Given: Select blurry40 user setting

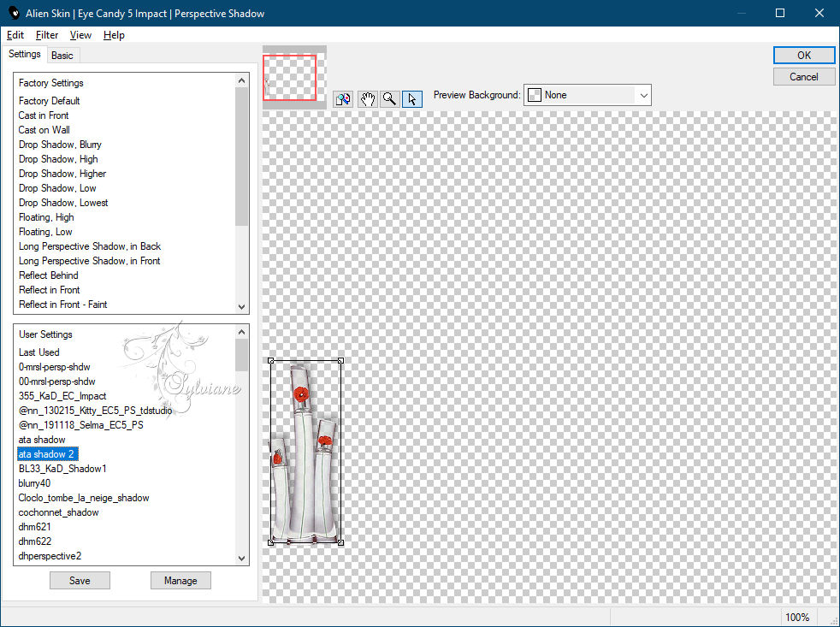Looking at the screenshot, I should (34, 482).
